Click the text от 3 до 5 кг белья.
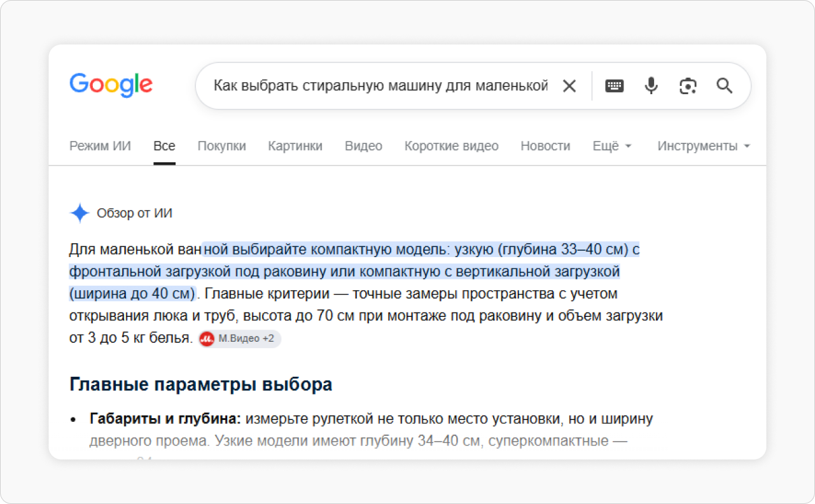This screenshot has height=504, width=815. click(x=130, y=339)
